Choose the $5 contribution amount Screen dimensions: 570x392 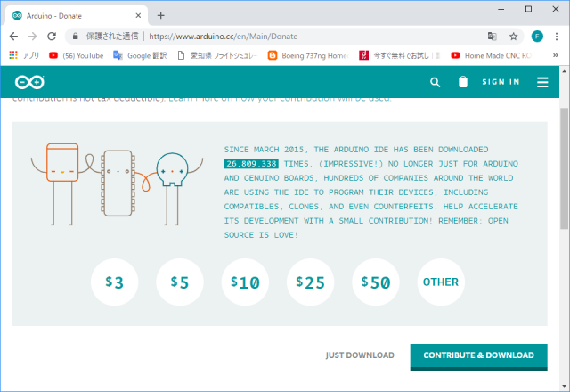tap(180, 282)
